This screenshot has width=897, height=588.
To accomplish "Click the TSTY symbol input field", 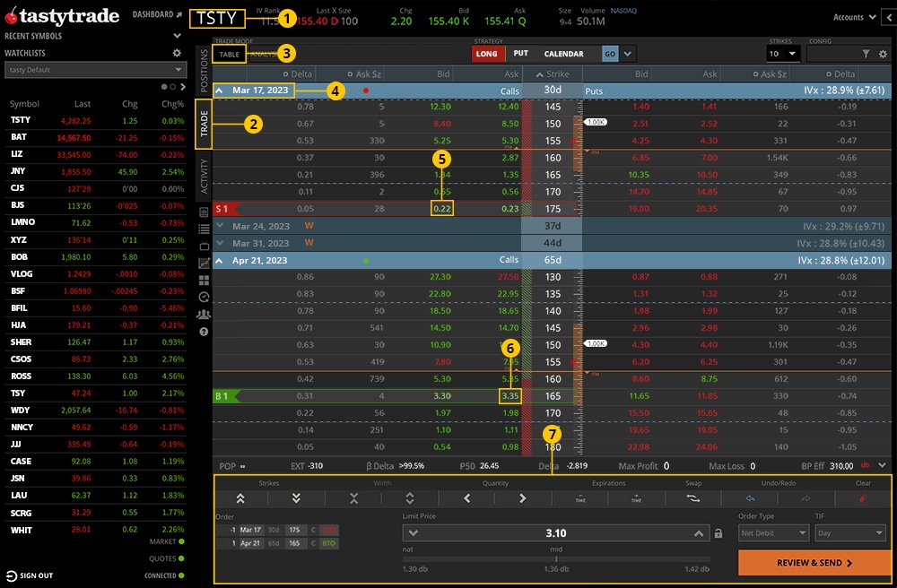I will click(216, 18).
